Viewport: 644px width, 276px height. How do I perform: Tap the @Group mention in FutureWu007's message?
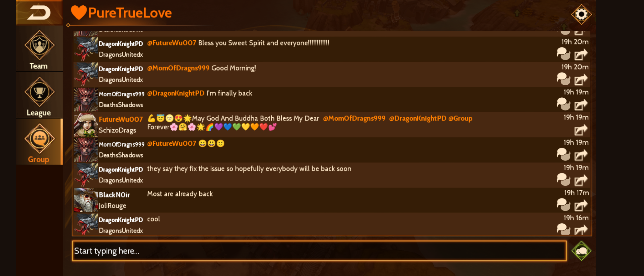tap(460, 118)
